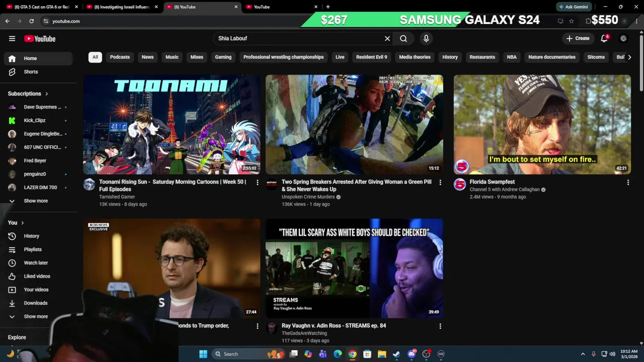Open History in the sidebar

click(38, 236)
